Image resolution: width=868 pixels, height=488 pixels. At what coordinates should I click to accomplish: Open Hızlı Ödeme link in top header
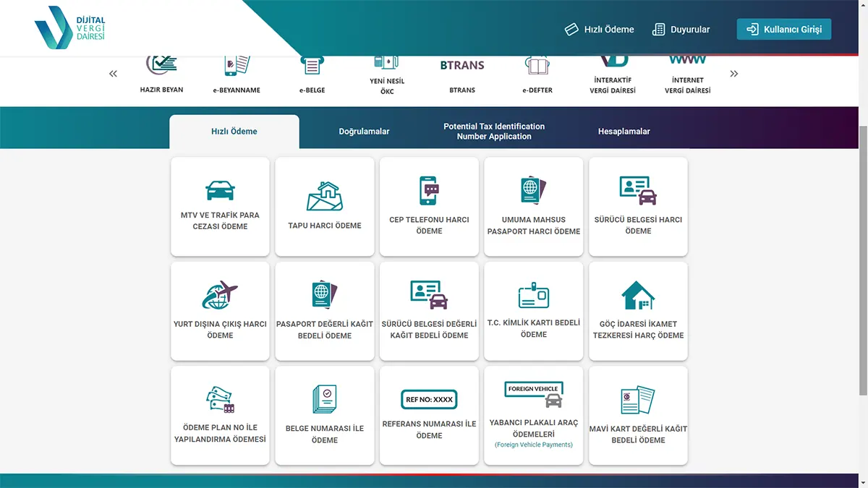[x=600, y=30]
